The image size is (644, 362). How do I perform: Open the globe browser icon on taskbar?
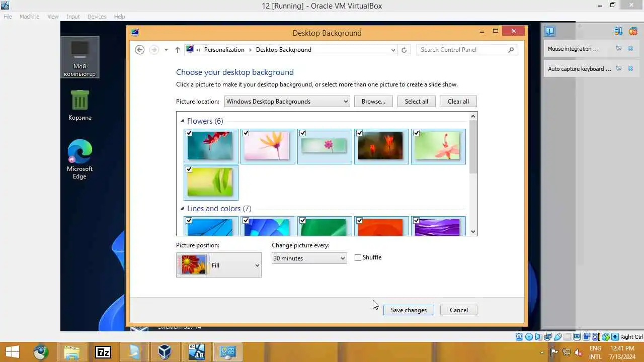click(41, 351)
